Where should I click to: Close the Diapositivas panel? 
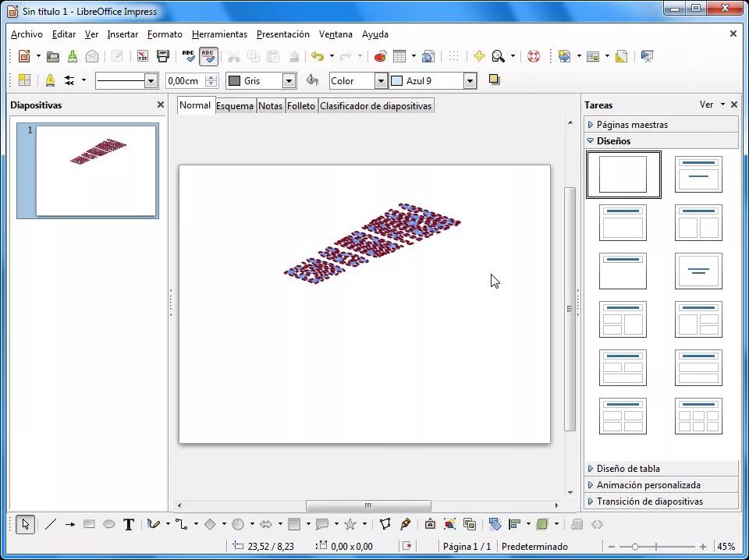pos(161,105)
